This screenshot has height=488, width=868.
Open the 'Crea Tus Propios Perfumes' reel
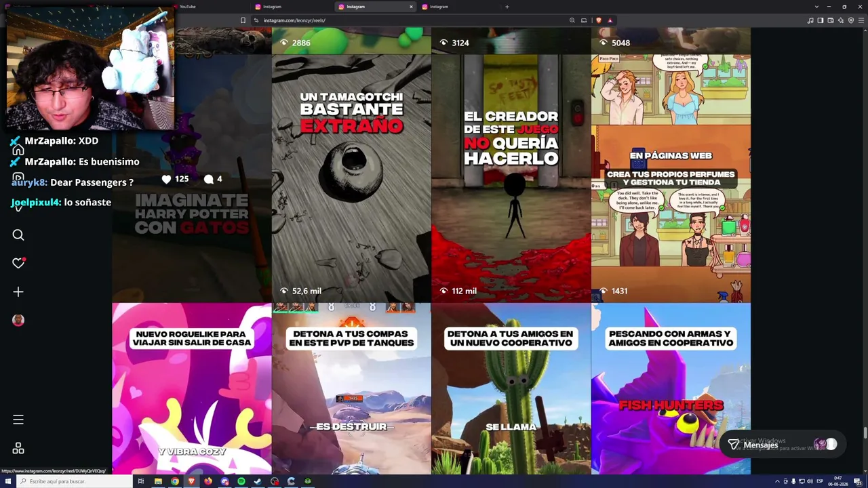point(671,178)
